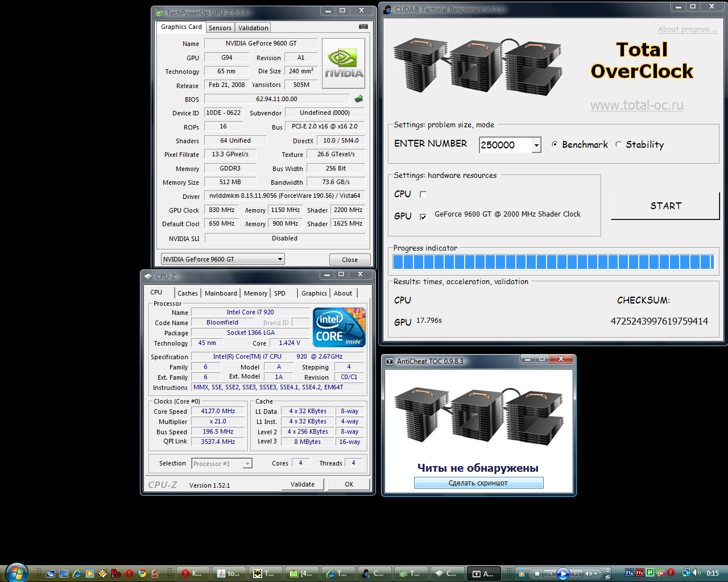Launch the XML editor quick launch icon
This screenshot has width=728, height=582.
point(155,573)
